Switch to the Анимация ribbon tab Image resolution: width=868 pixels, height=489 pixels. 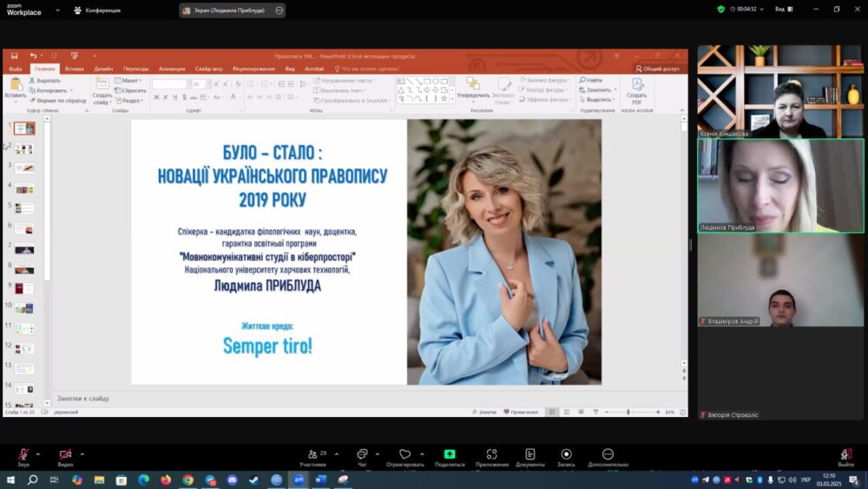172,69
